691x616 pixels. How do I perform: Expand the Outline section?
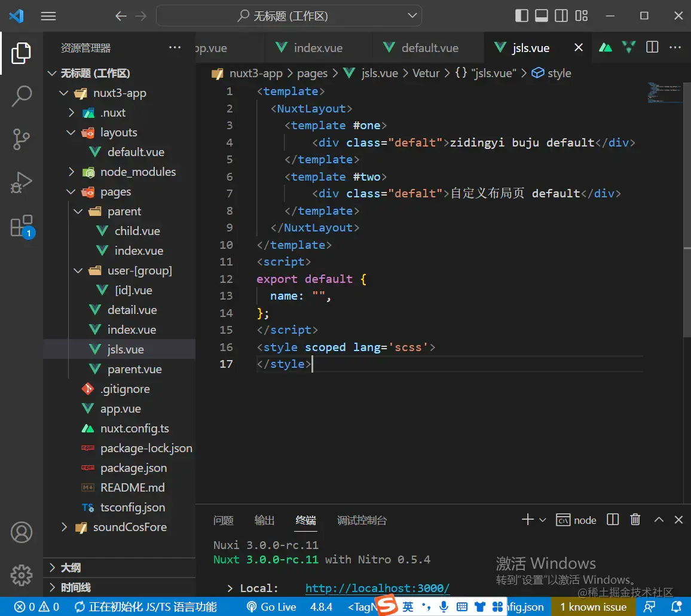[x=120, y=568]
